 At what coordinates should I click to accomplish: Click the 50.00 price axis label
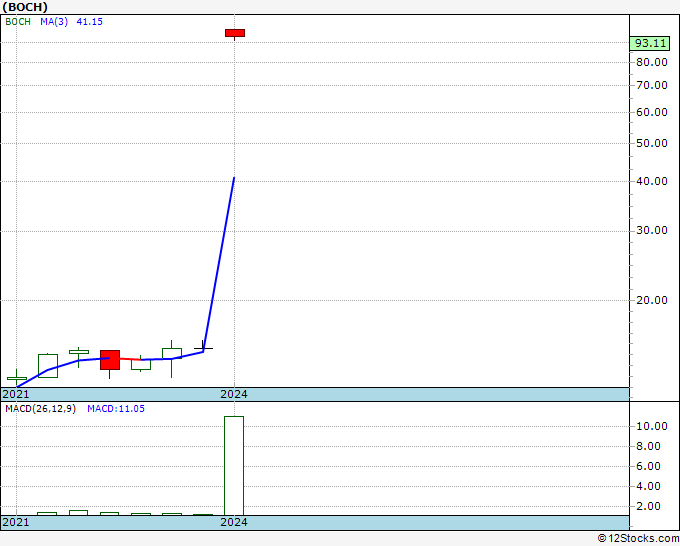pyautogui.click(x=652, y=144)
